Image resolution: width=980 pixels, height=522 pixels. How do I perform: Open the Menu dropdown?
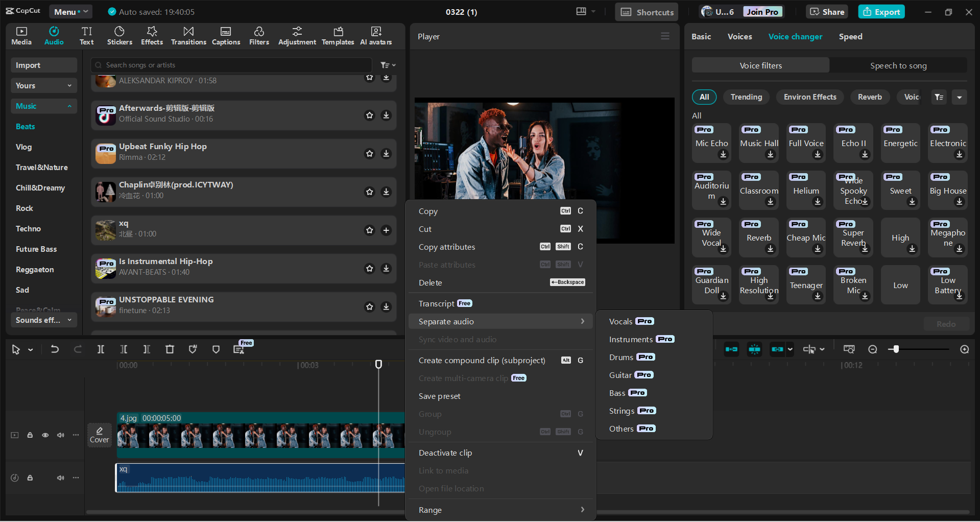70,11
